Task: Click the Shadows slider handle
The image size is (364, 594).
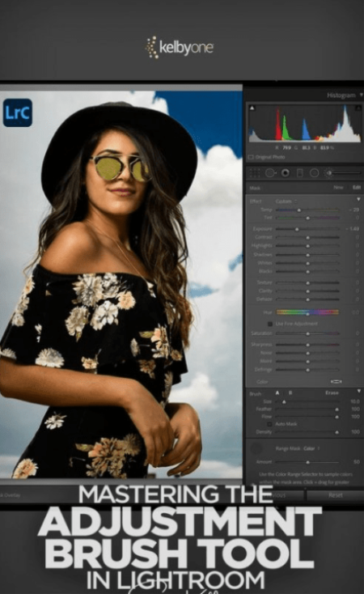Action: (307, 255)
